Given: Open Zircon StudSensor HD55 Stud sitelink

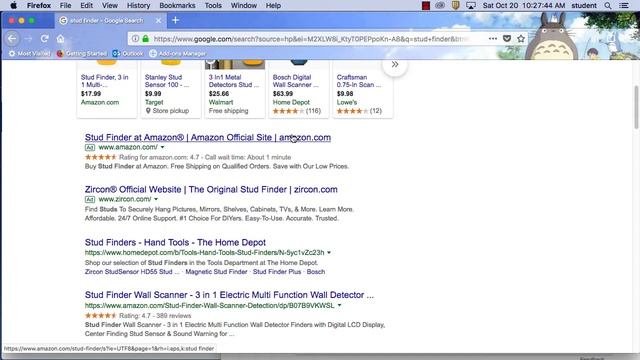Looking at the screenshot, I should click(132, 272).
